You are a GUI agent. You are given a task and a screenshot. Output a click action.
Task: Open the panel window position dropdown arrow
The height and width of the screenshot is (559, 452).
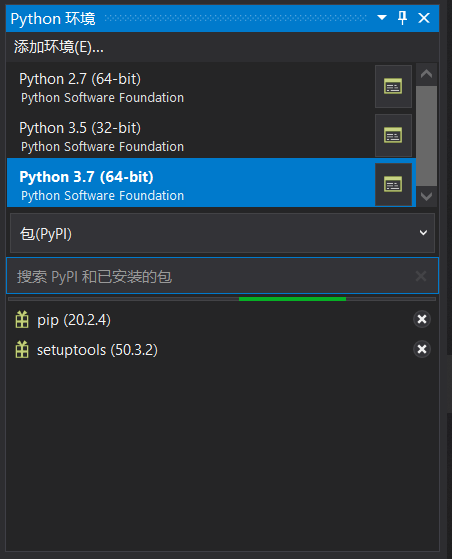tap(382, 17)
